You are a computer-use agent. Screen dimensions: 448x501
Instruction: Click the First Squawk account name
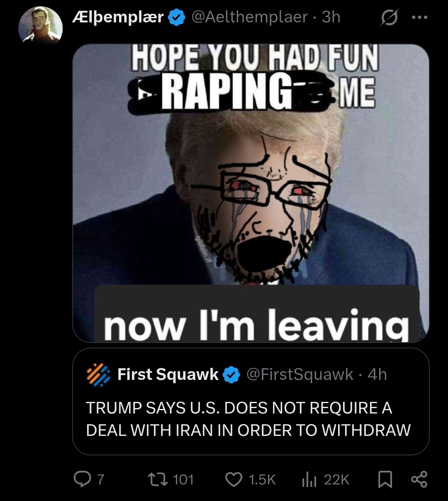click(168, 375)
